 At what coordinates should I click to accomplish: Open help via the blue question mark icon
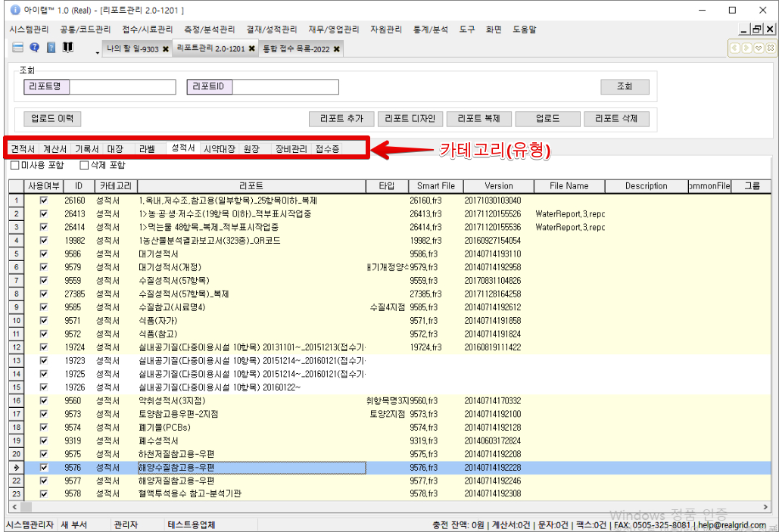pyautogui.click(x=34, y=48)
